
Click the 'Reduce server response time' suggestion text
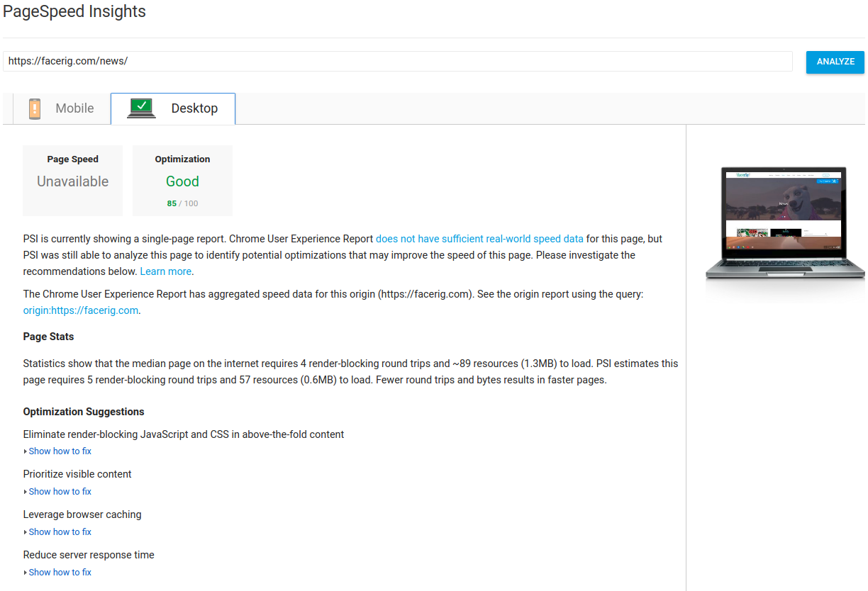[89, 555]
